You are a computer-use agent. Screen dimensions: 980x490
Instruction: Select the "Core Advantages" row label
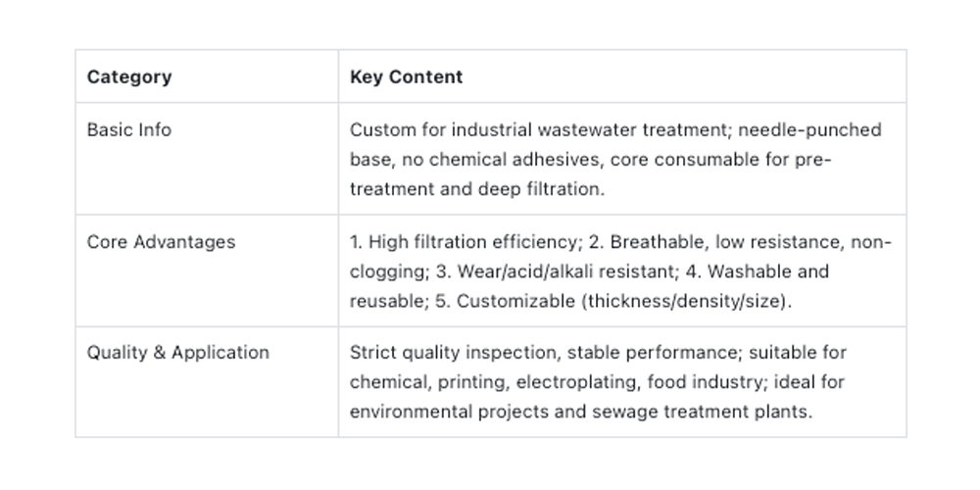[x=161, y=242]
